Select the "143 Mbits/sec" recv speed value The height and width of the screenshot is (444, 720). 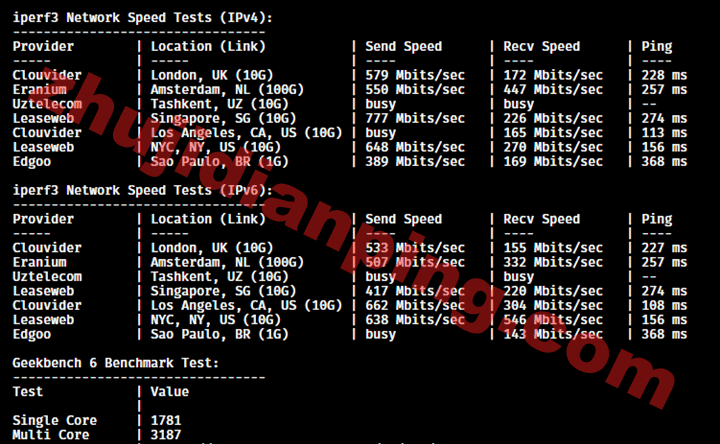553,334
